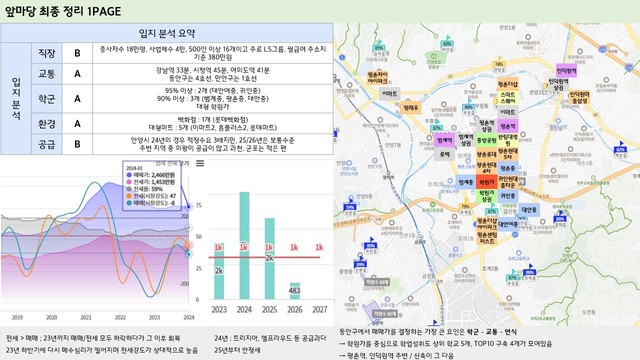This screenshot has height=360, width=640.
Task: Click the grade A for 교통
Action: [x=77, y=74]
